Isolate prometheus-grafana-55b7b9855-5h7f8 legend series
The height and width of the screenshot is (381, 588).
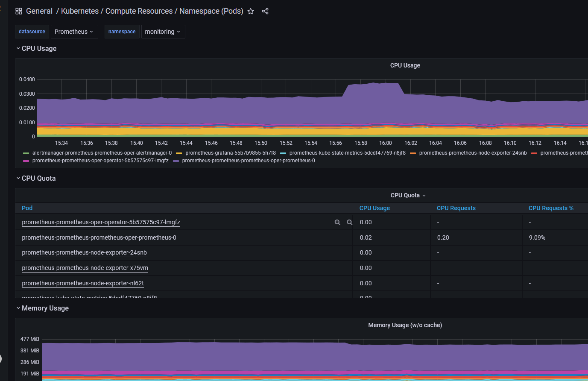point(231,153)
